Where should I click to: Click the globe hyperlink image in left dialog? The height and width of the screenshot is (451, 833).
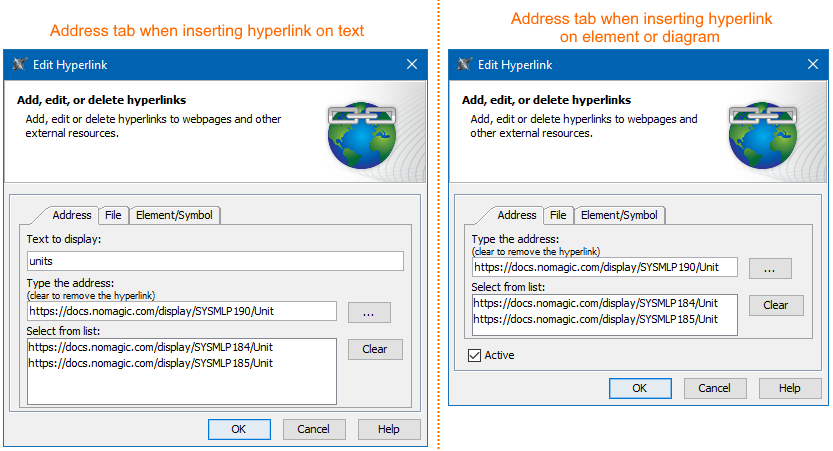363,134
